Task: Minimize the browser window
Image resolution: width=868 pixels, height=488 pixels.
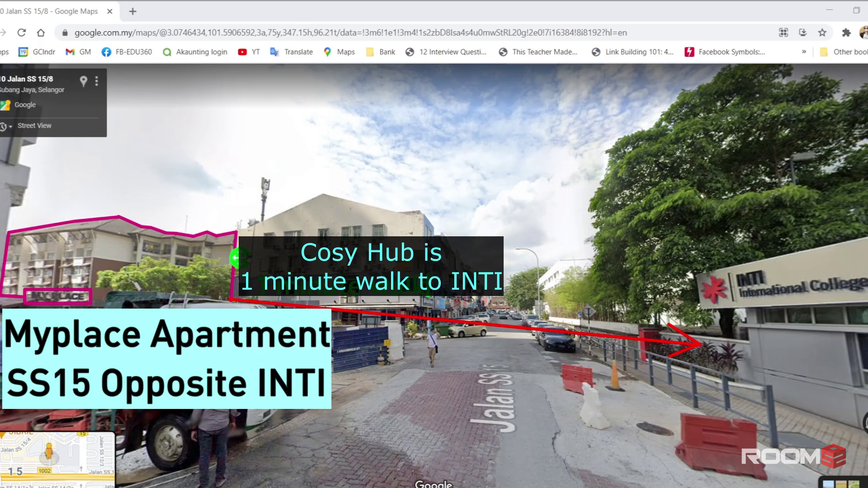Action: [x=830, y=10]
